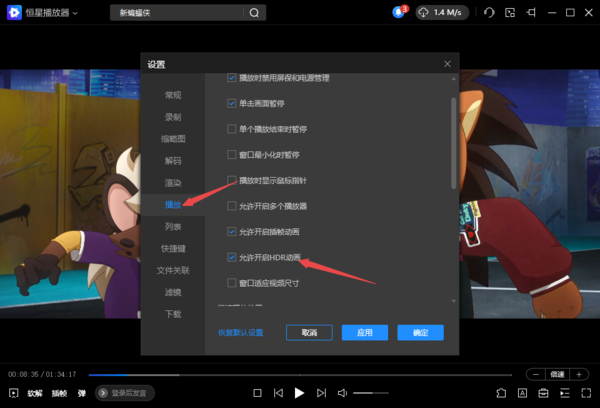Image resolution: width=600 pixels, height=408 pixels.
Task: Uncheck 播放时禁用屏保和电源管理
Action: 232,78
